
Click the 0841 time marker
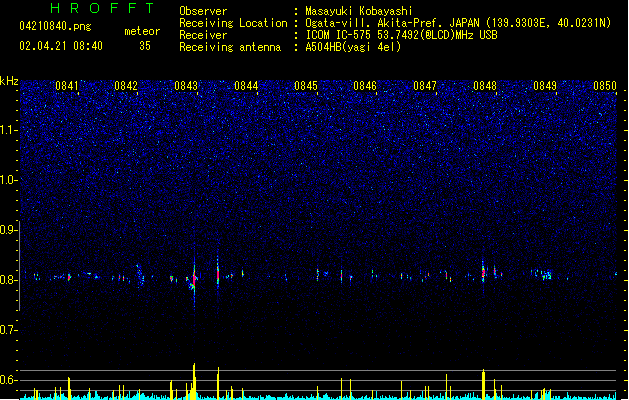pos(67,86)
